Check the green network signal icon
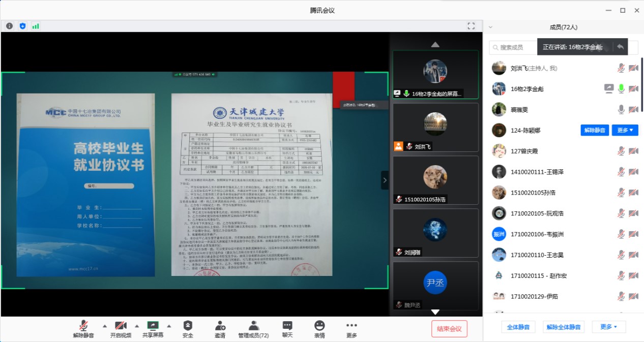Screen dimensions: 644x342 point(36,26)
